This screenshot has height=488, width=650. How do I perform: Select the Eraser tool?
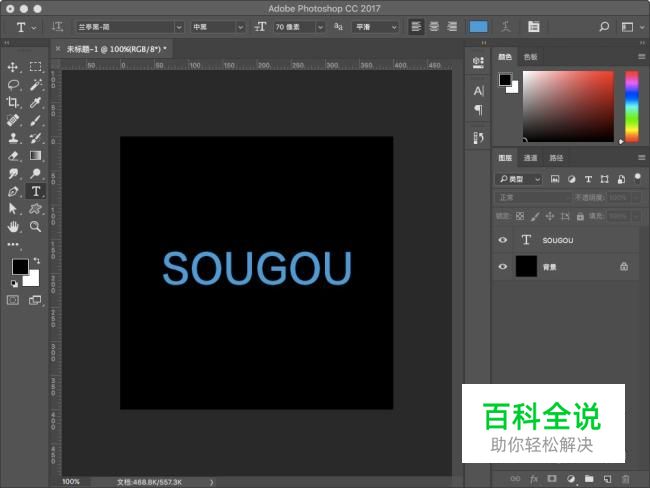tap(13, 156)
